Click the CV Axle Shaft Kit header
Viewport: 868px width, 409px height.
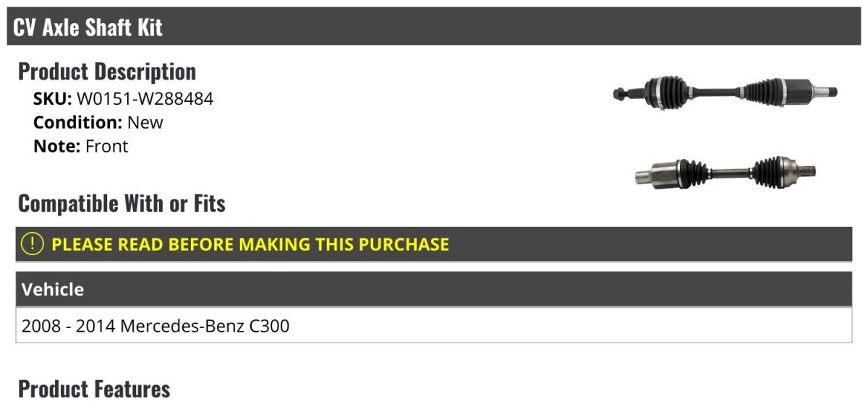tap(434, 27)
